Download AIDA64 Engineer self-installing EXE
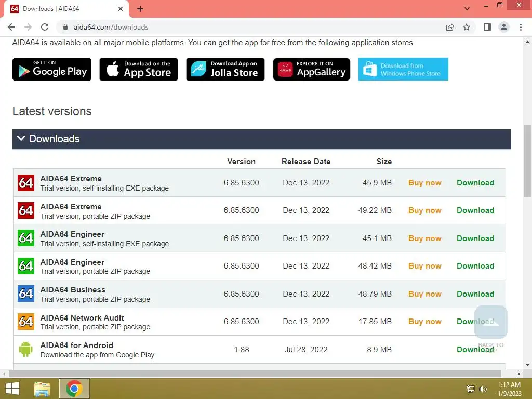532x399 pixels. click(x=475, y=238)
